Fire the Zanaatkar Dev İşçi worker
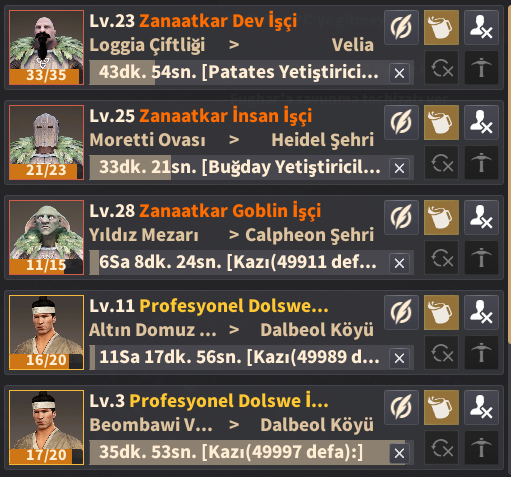Viewport: 511px width, 477px height. click(481, 27)
